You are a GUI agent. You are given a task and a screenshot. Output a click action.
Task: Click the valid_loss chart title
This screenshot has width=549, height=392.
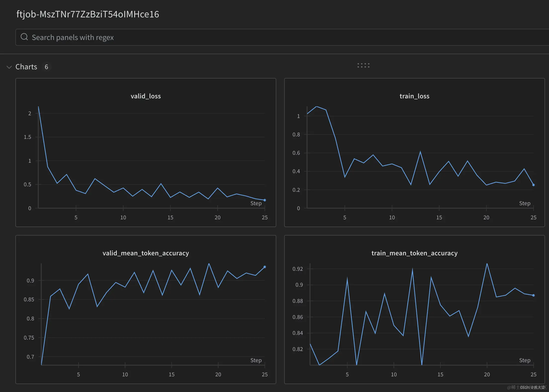pyautogui.click(x=146, y=96)
